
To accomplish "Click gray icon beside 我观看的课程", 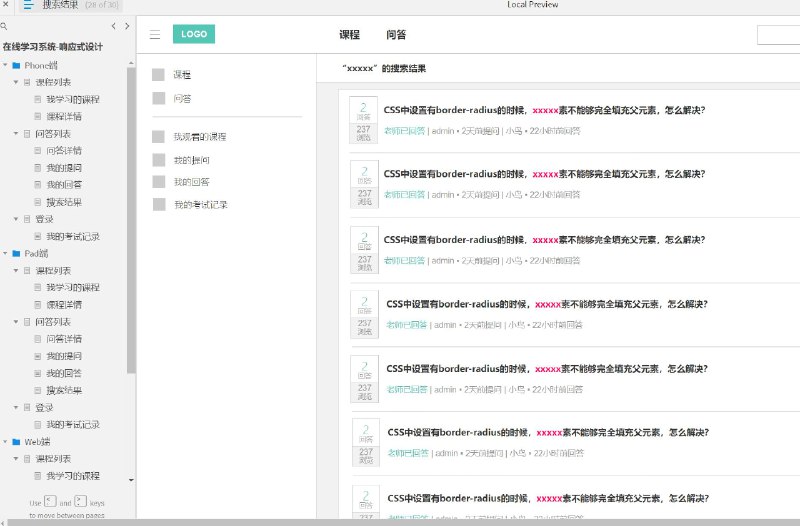I will pos(158,136).
